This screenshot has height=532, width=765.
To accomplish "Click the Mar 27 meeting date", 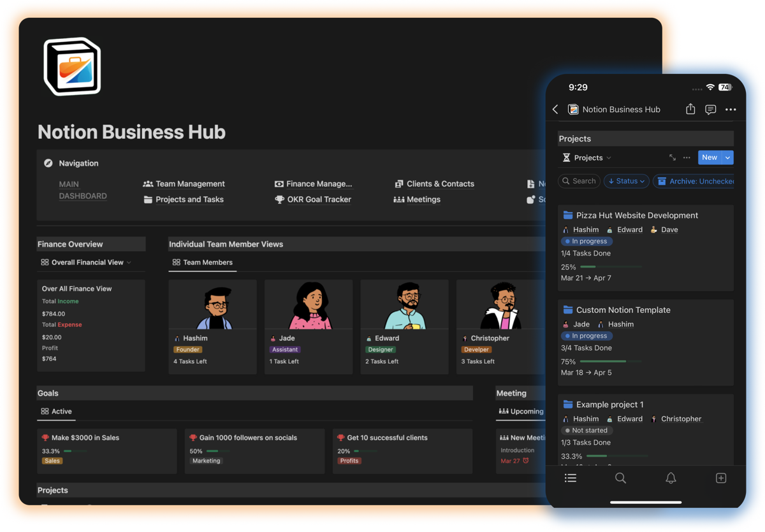I will point(510,461).
